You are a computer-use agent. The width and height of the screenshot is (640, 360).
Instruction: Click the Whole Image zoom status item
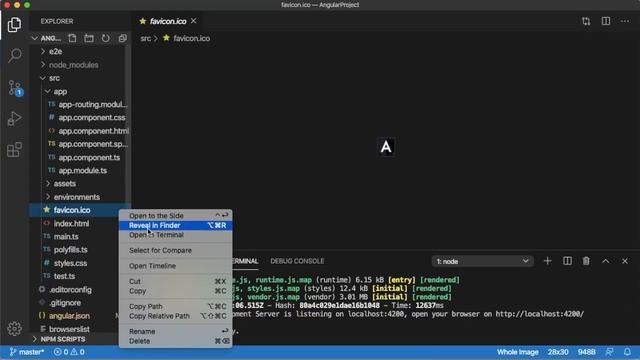[518, 352]
